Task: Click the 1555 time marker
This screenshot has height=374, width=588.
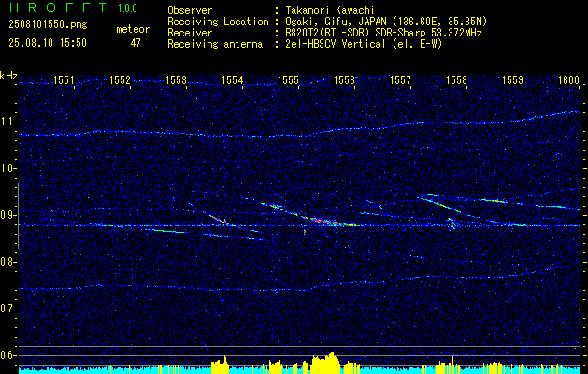Action: coord(288,79)
